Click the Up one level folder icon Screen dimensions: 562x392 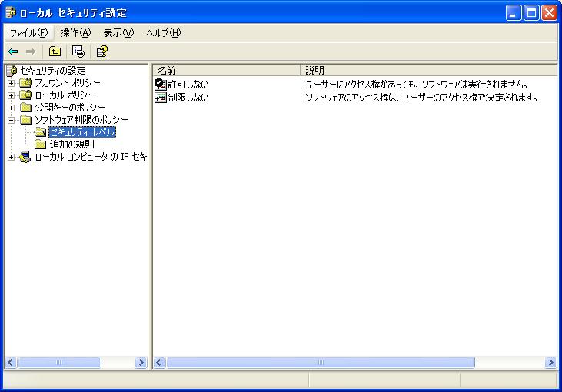tap(55, 51)
